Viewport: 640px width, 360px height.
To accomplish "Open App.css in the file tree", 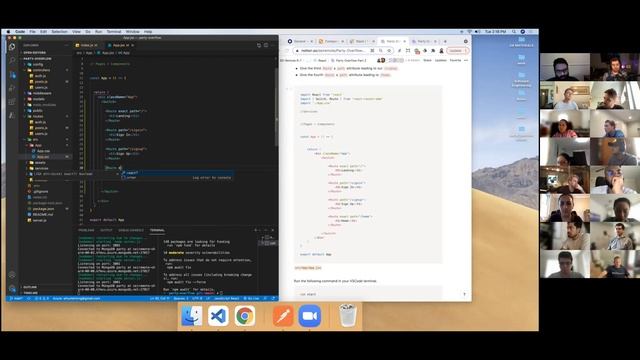I will 43,151.
